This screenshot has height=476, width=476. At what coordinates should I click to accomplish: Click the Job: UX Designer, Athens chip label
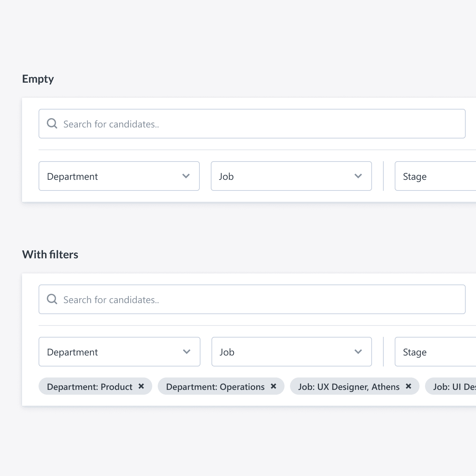click(349, 387)
